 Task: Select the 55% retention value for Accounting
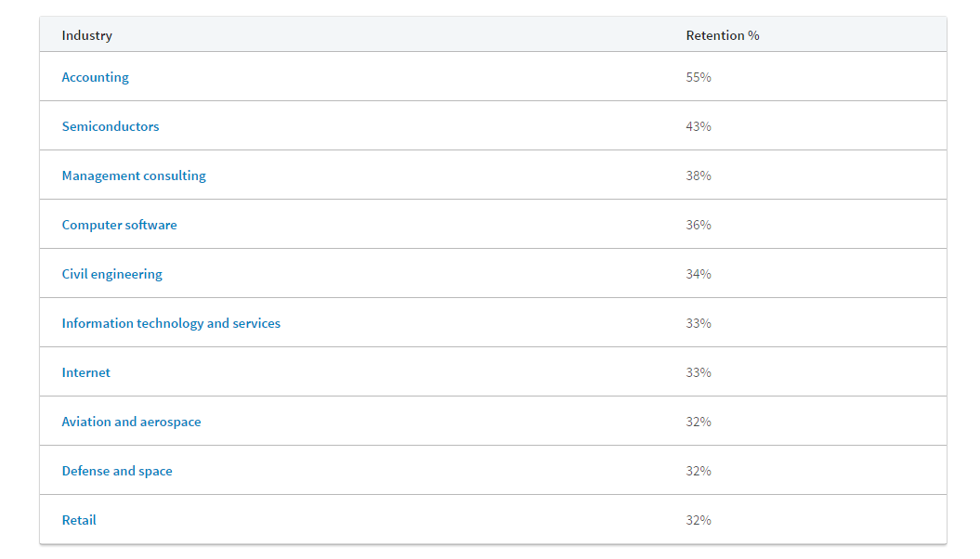pos(697,77)
